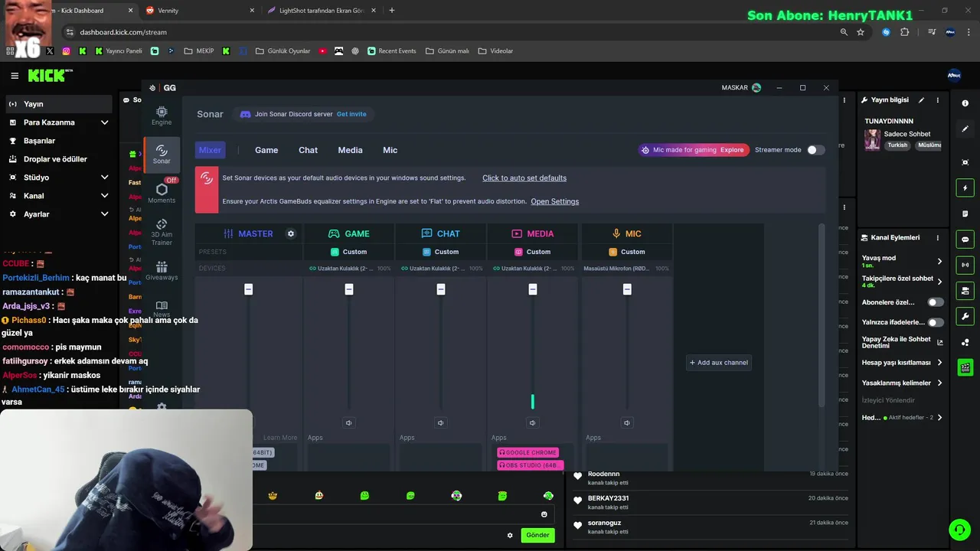The width and height of the screenshot is (980, 551).
Task: Open chat settings gear beside Gönder
Action: click(x=510, y=535)
